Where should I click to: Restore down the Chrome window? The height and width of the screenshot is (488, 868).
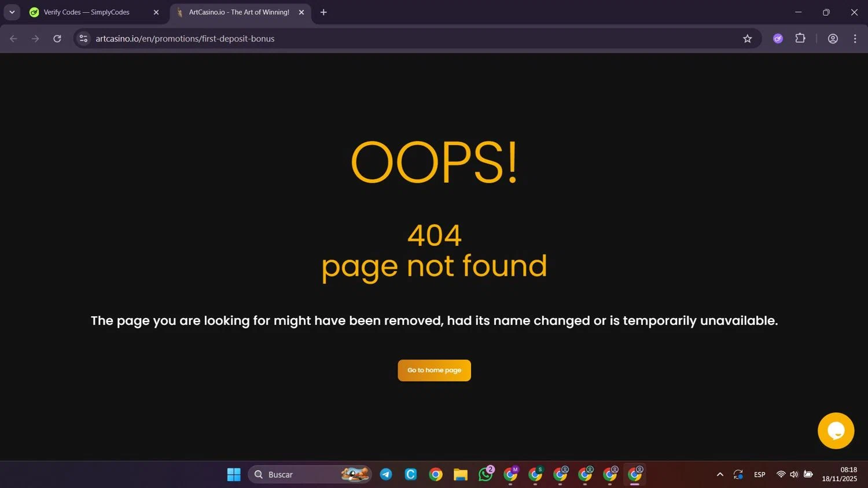826,12
